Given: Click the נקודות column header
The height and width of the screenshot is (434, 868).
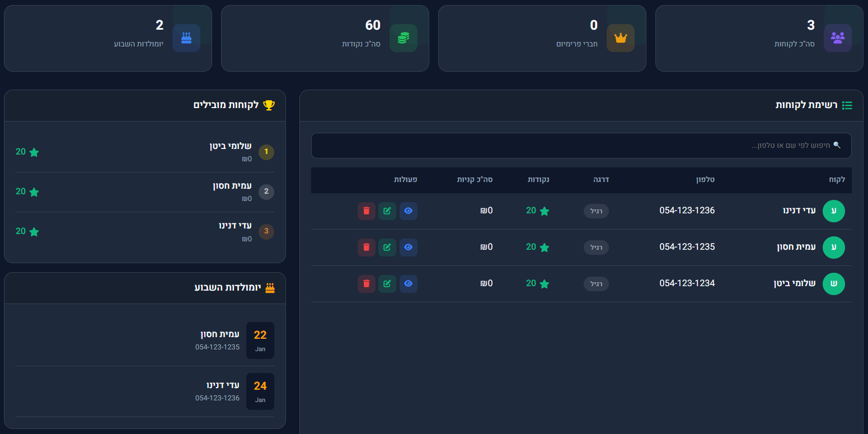Looking at the screenshot, I should [x=538, y=180].
